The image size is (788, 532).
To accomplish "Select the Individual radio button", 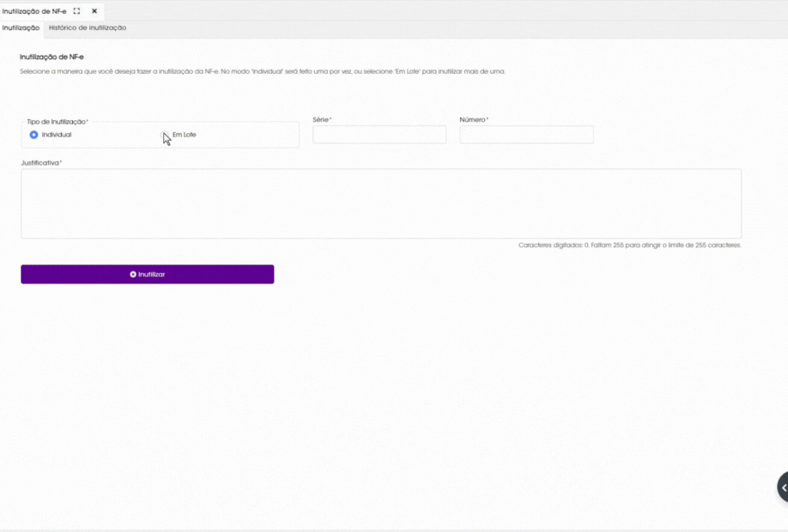I will (33, 135).
